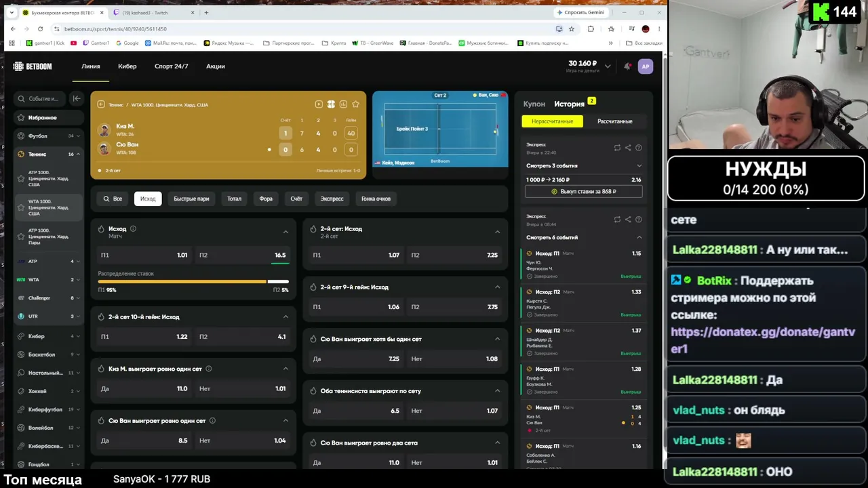Image resolution: width=868 pixels, height=488 pixels.
Task: Add the match to favorites star
Action: click(x=355, y=104)
